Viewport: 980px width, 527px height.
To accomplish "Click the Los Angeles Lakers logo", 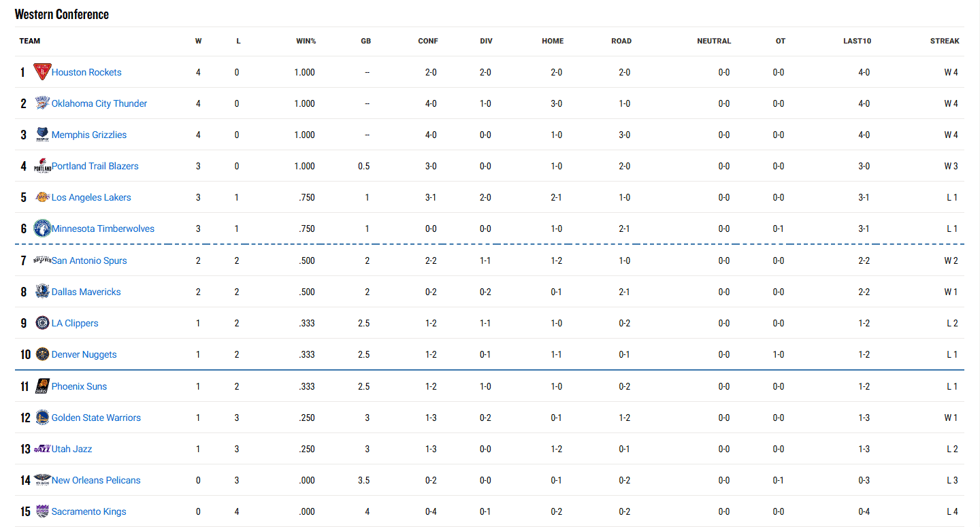I will pyautogui.click(x=42, y=197).
